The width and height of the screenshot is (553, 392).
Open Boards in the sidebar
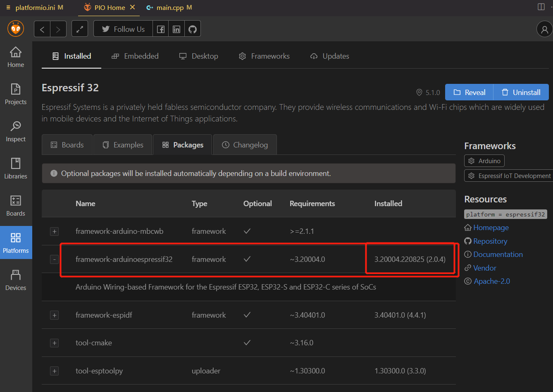click(16, 206)
